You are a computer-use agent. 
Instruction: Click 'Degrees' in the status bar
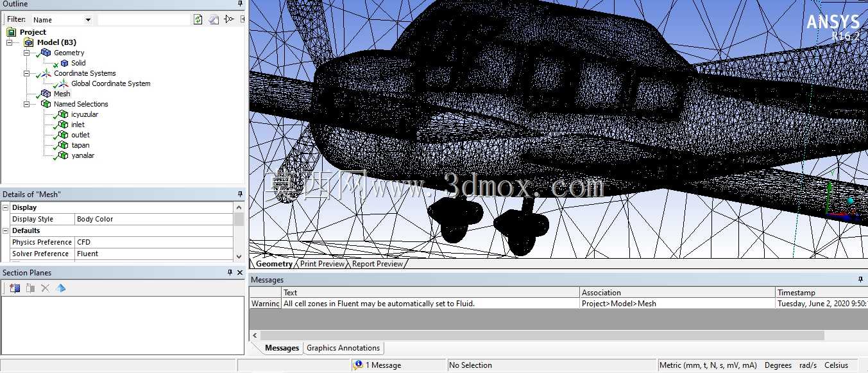pyautogui.click(x=778, y=365)
